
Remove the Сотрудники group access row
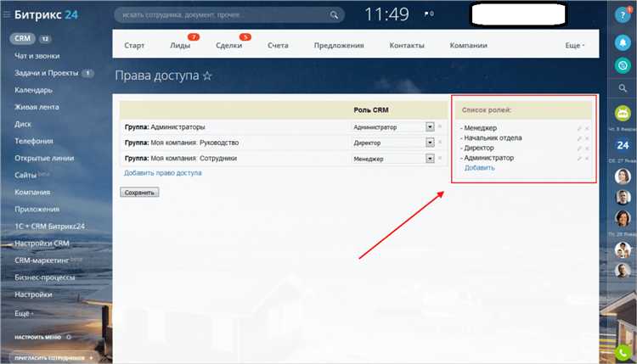[440, 159]
